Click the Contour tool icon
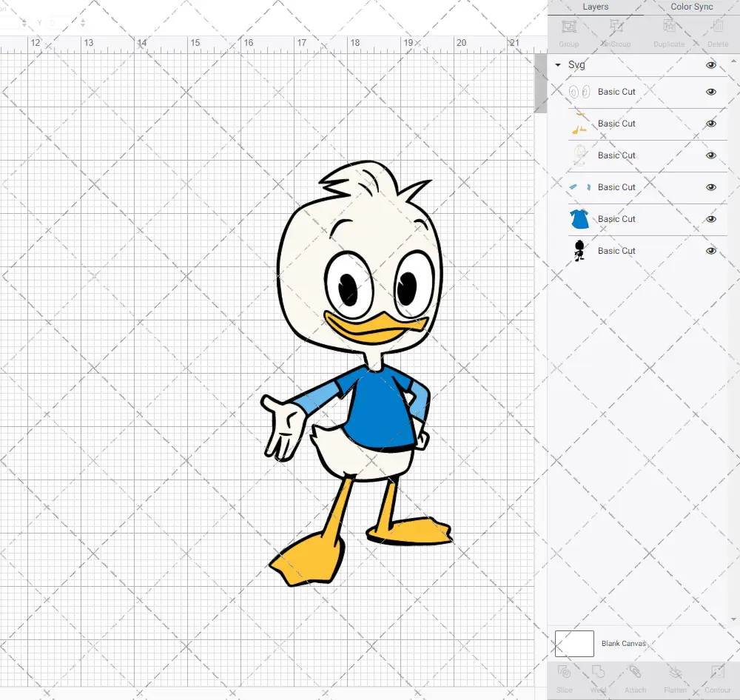Image resolution: width=740 pixels, height=700 pixels. [x=718, y=672]
